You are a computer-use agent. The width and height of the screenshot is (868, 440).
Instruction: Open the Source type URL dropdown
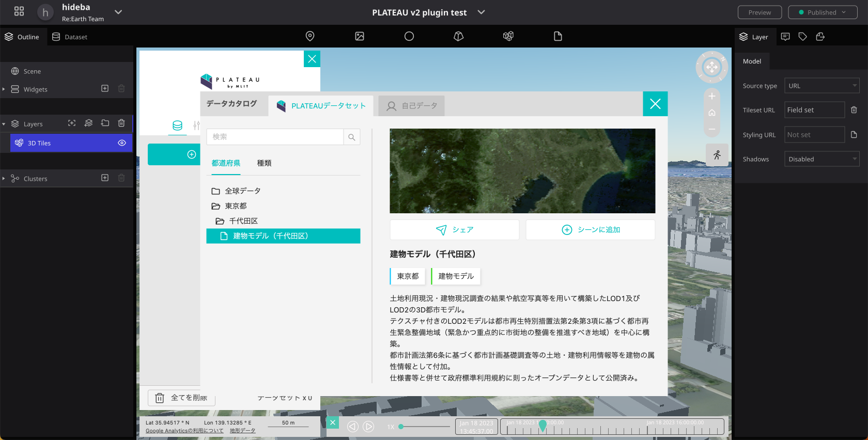click(822, 86)
